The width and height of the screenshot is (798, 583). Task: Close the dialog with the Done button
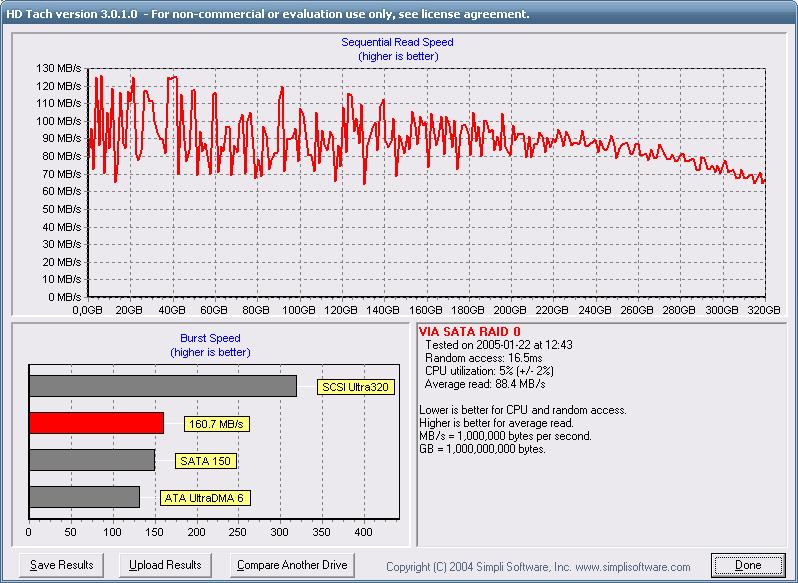(748, 565)
